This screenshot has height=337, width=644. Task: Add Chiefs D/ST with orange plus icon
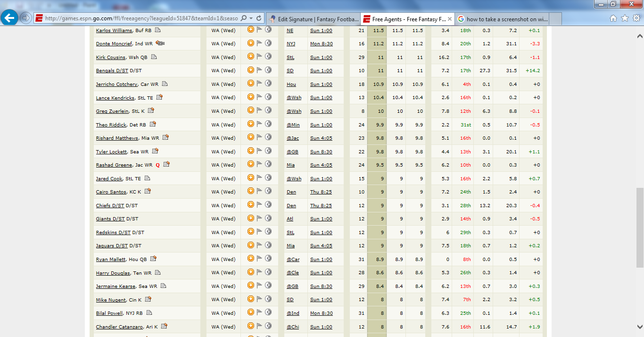point(251,205)
